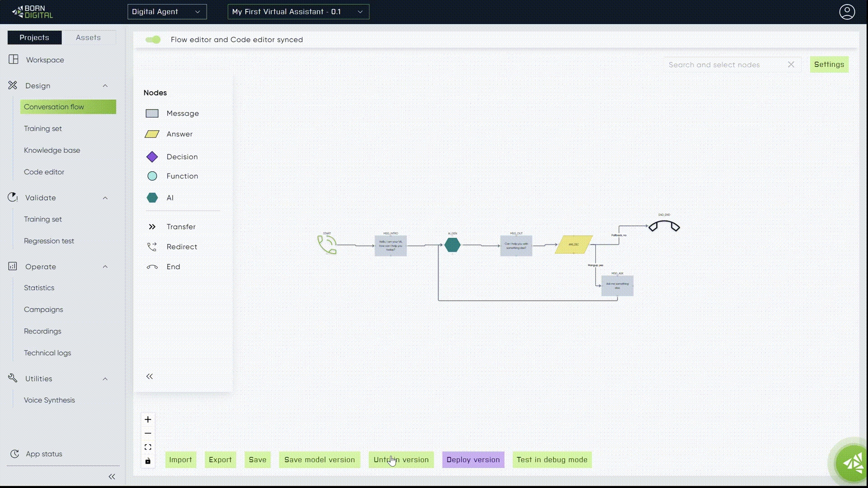Collapse the Nodes panel with double chevron
The image size is (868, 488).
[150, 376]
